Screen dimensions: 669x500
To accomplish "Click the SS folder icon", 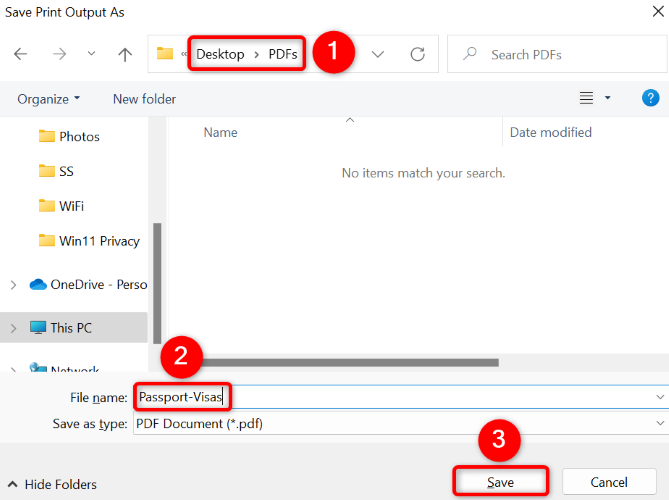I will pyautogui.click(x=47, y=171).
